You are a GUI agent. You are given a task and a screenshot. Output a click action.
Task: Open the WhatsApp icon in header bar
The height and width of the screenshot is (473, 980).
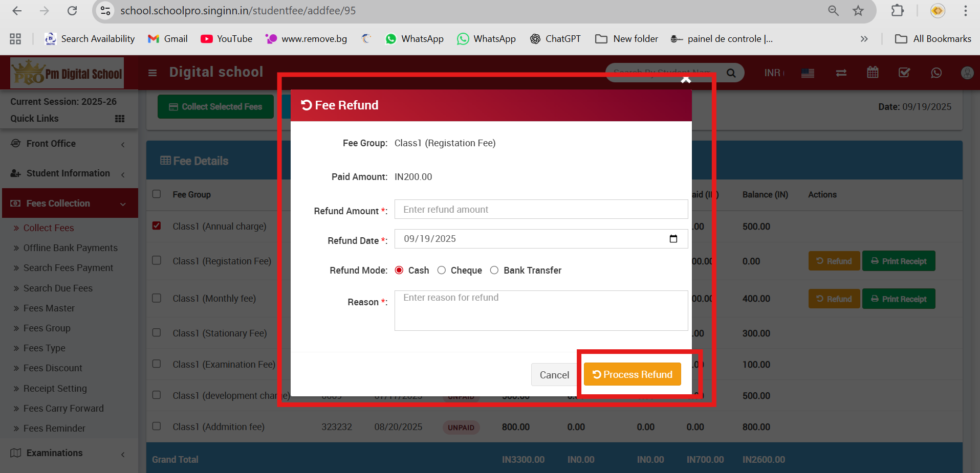936,73
